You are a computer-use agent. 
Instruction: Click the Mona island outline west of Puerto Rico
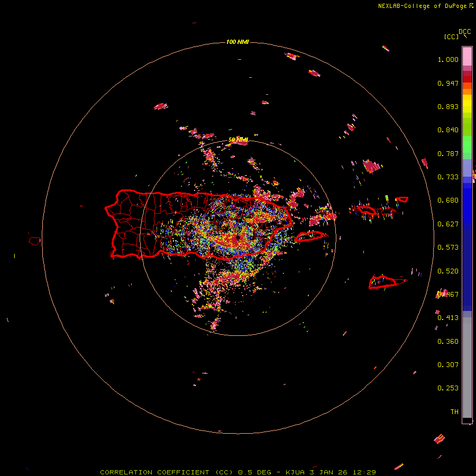pyautogui.click(x=35, y=241)
